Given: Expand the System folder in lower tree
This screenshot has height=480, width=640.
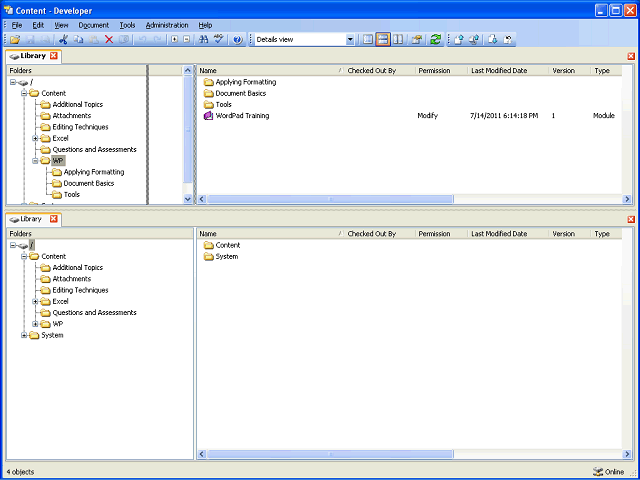Looking at the screenshot, I should click(x=24, y=336).
